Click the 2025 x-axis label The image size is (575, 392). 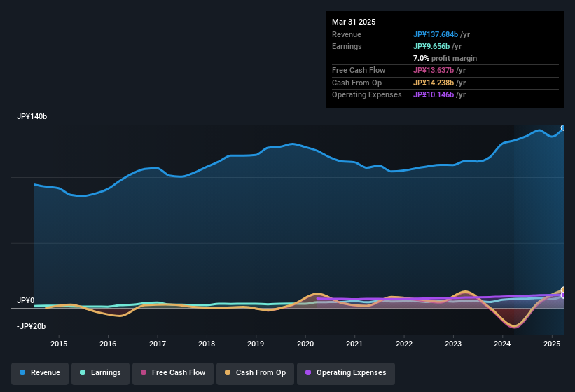552,344
